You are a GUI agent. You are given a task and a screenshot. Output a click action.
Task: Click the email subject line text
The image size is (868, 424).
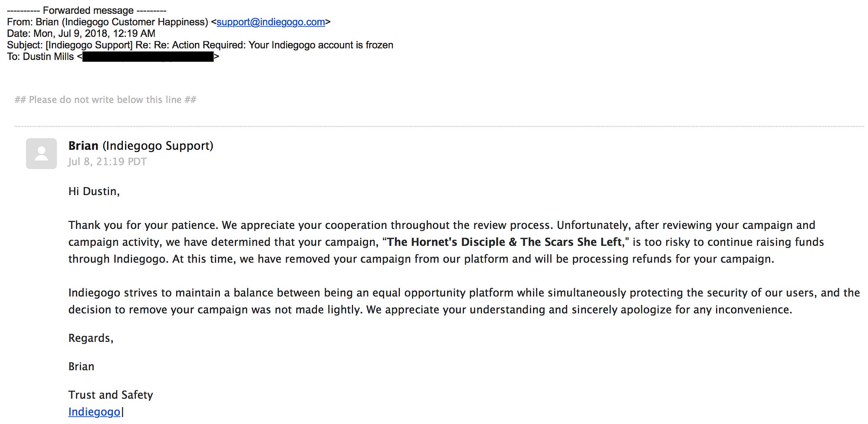coord(219,45)
